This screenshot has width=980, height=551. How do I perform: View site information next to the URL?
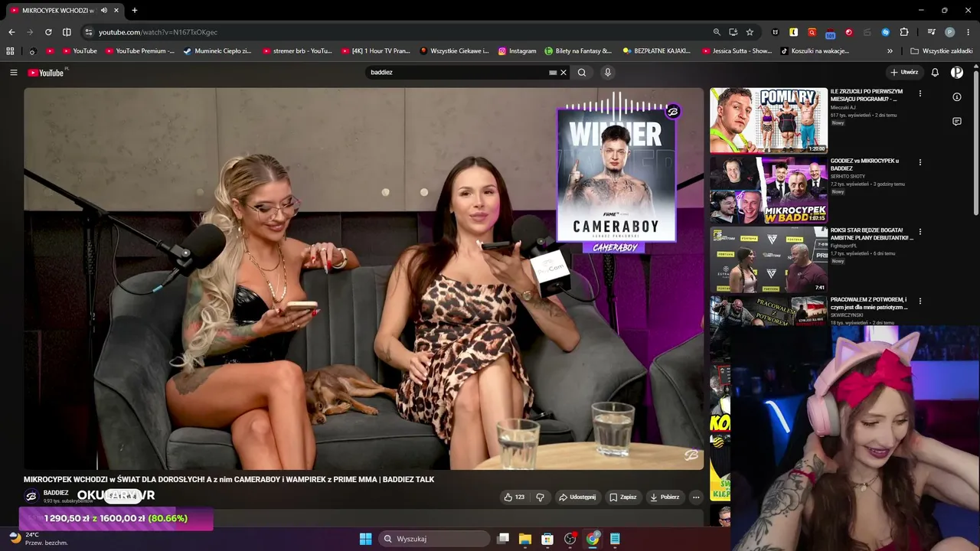coord(89,32)
